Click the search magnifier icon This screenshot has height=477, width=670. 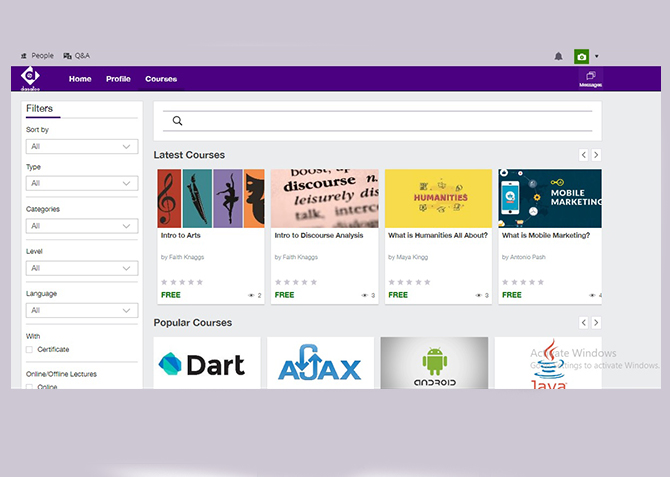click(x=178, y=121)
